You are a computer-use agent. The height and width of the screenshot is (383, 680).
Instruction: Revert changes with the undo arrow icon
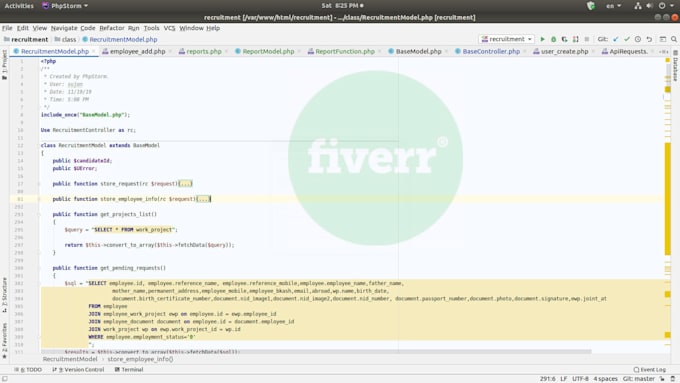(649, 39)
